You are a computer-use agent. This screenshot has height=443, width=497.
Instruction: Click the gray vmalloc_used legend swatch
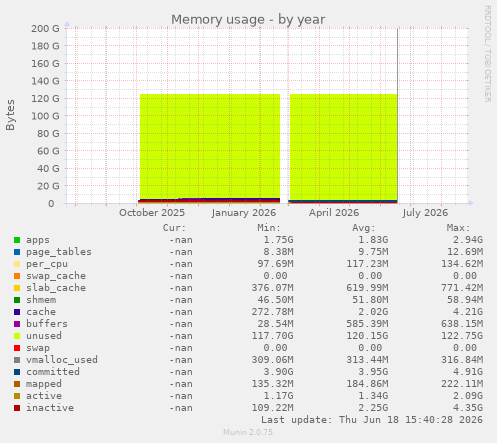tap(17, 360)
